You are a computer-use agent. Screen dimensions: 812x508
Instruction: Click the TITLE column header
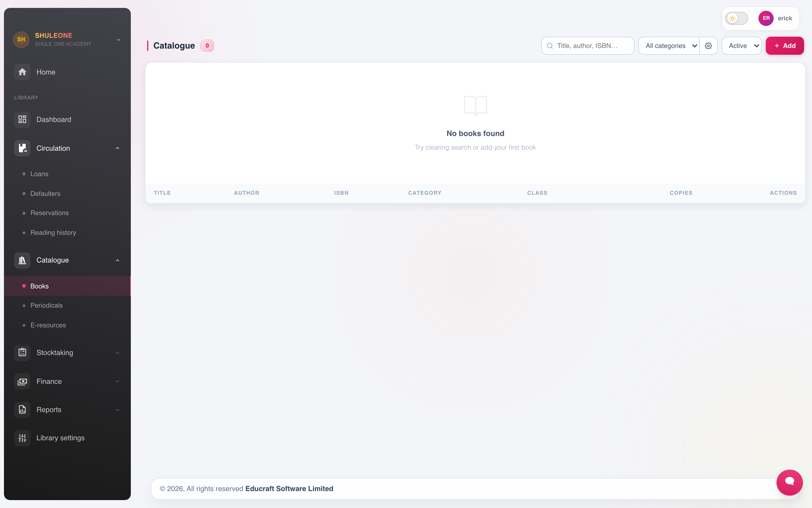pos(162,193)
